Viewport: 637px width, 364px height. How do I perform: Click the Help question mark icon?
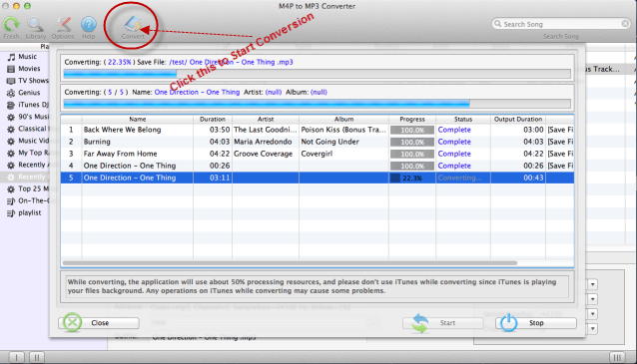point(88,24)
